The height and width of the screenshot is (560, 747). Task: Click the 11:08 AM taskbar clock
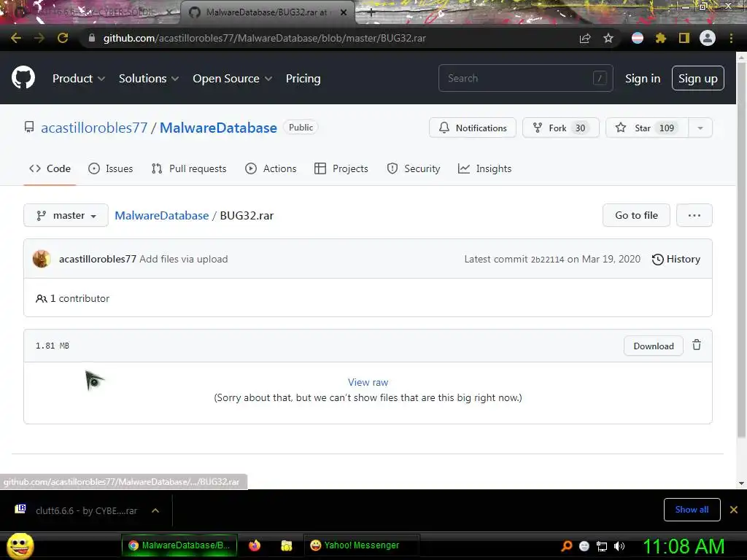pyautogui.click(x=684, y=546)
